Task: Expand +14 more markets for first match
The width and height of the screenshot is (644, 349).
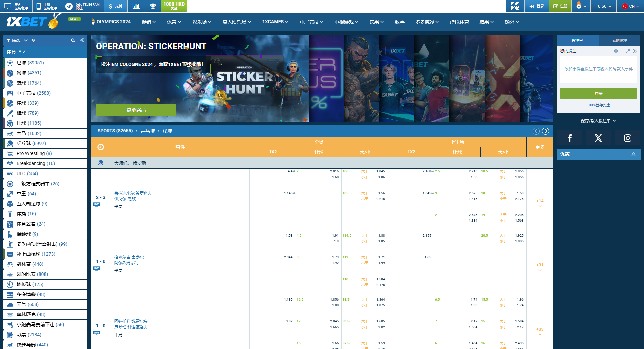Action: coord(540,203)
